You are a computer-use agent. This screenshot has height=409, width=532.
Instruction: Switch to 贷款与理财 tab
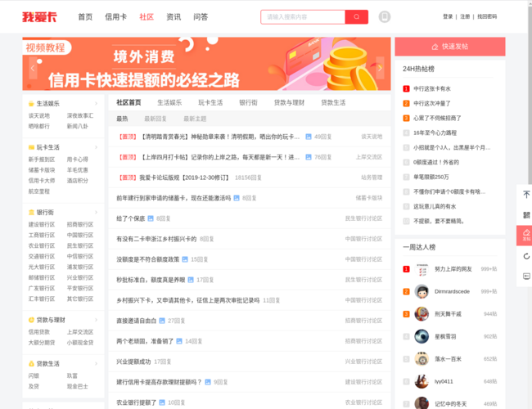point(289,102)
